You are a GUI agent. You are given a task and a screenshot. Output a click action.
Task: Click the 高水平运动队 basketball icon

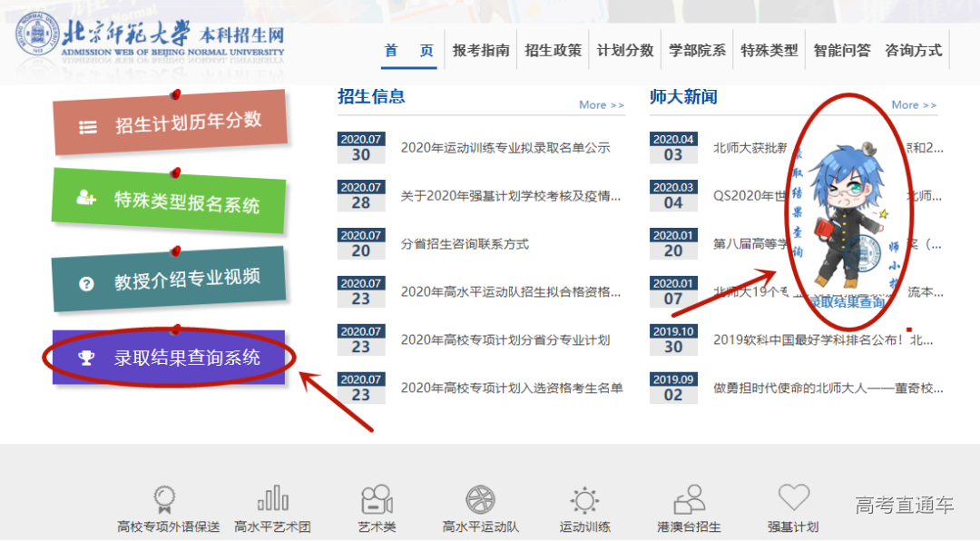coord(480,499)
